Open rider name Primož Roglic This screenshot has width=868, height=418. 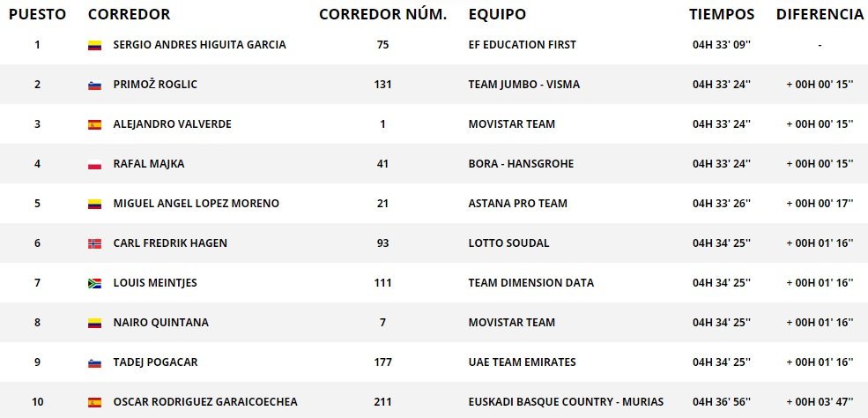point(155,85)
